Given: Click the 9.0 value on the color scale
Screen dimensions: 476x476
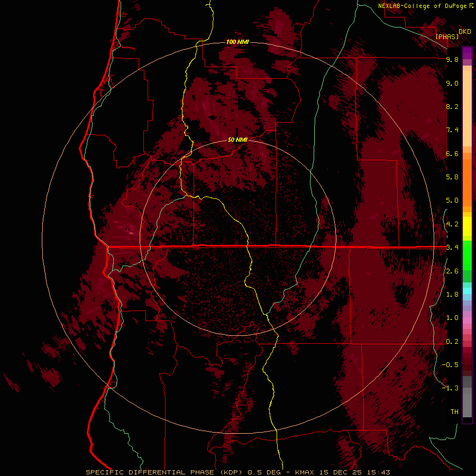Looking at the screenshot, I should coord(452,83).
